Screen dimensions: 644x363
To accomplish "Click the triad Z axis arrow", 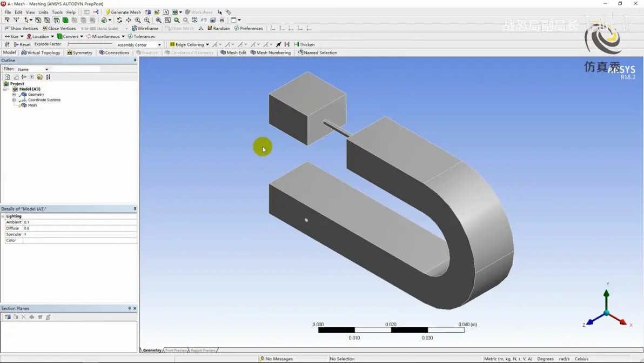I will [x=590, y=322].
